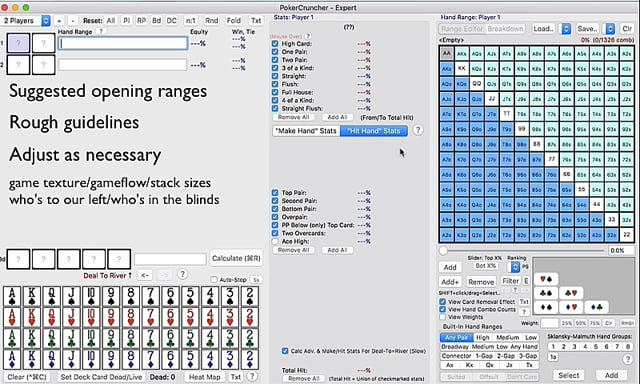
Task: Enable the Ace High checkbox
Action: (275, 242)
